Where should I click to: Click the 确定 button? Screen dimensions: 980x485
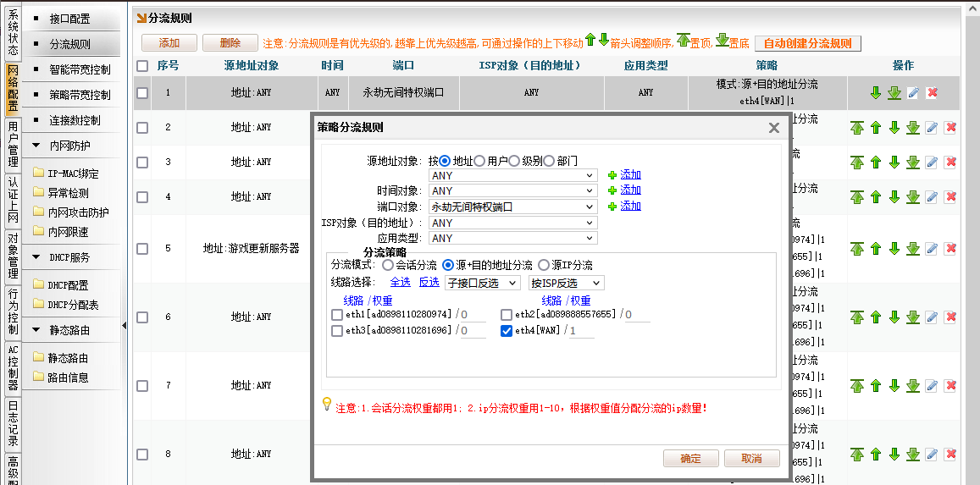[690, 459]
